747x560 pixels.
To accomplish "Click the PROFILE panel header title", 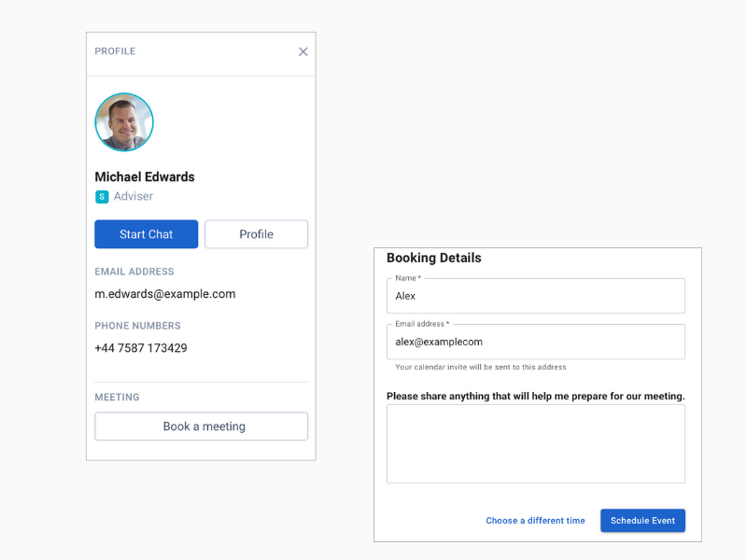I will tap(115, 51).
